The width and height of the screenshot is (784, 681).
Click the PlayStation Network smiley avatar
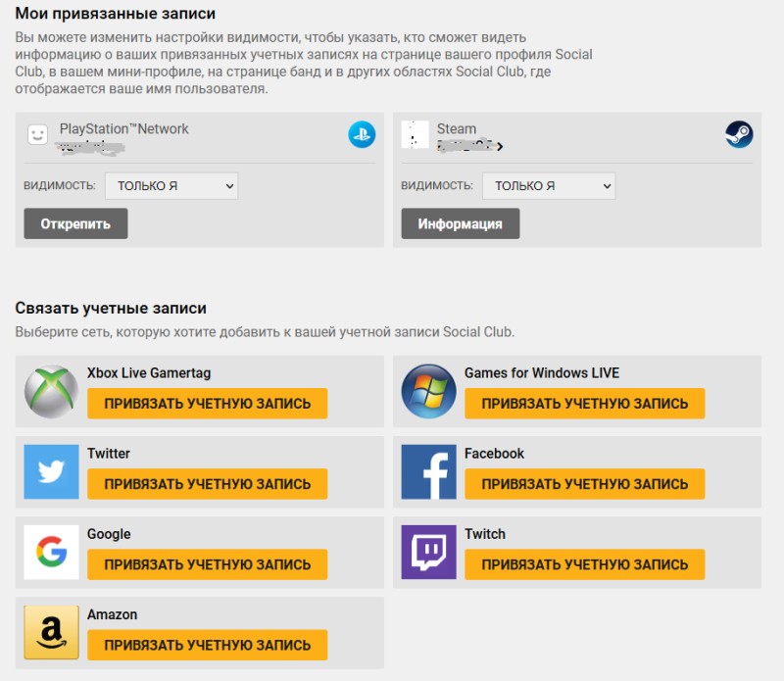(x=37, y=134)
